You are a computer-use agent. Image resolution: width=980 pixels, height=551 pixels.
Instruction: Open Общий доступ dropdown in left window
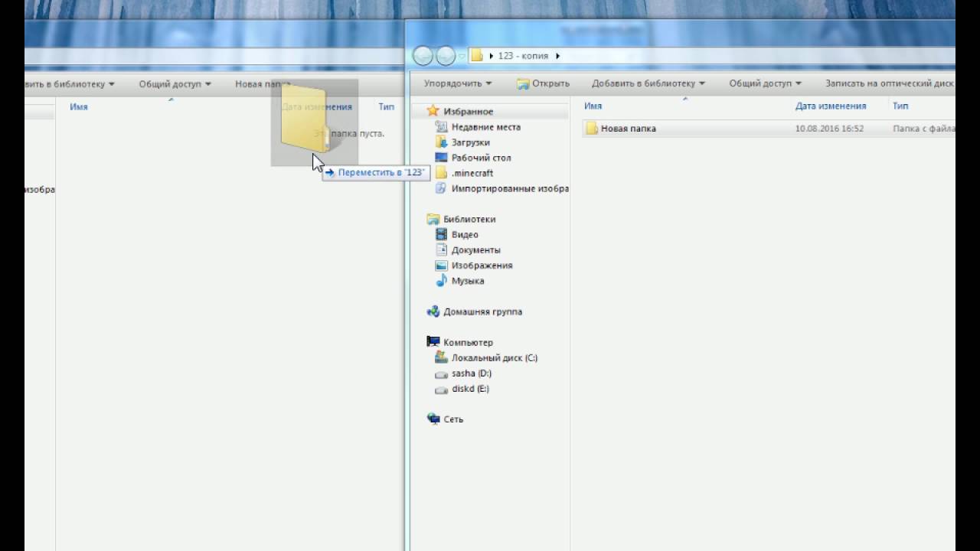[x=175, y=84]
